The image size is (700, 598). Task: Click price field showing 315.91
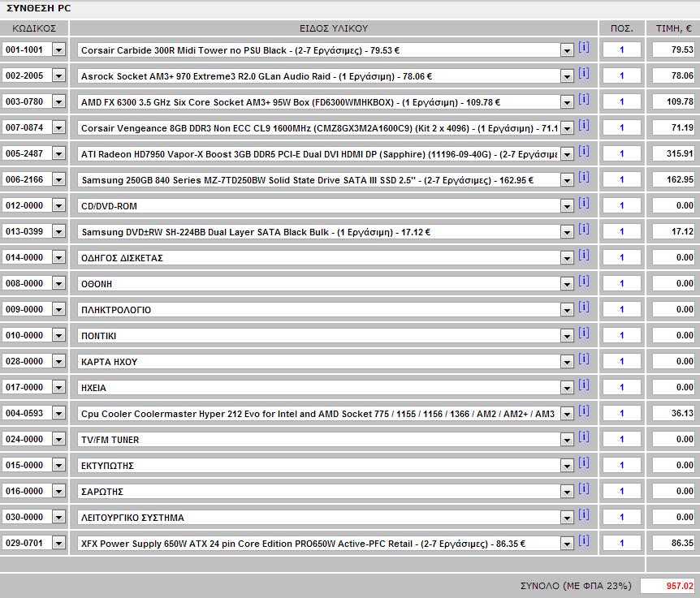pyautogui.click(x=674, y=154)
